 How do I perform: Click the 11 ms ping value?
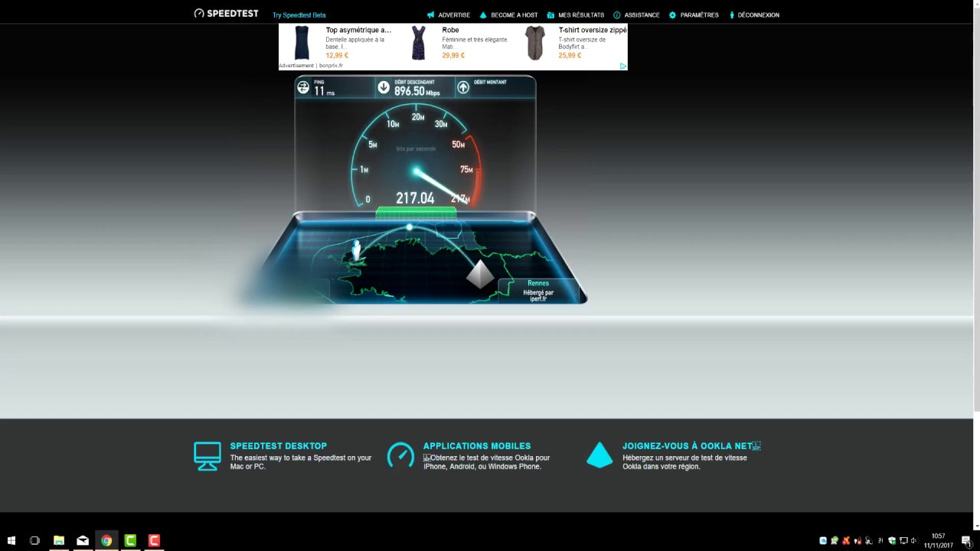pos(324,91)
